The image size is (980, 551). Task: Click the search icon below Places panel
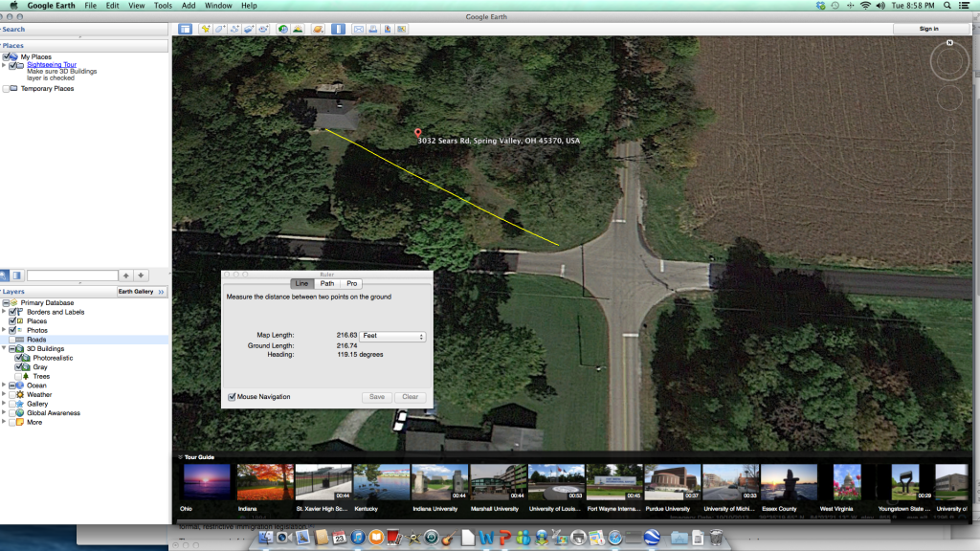[4, 275]
